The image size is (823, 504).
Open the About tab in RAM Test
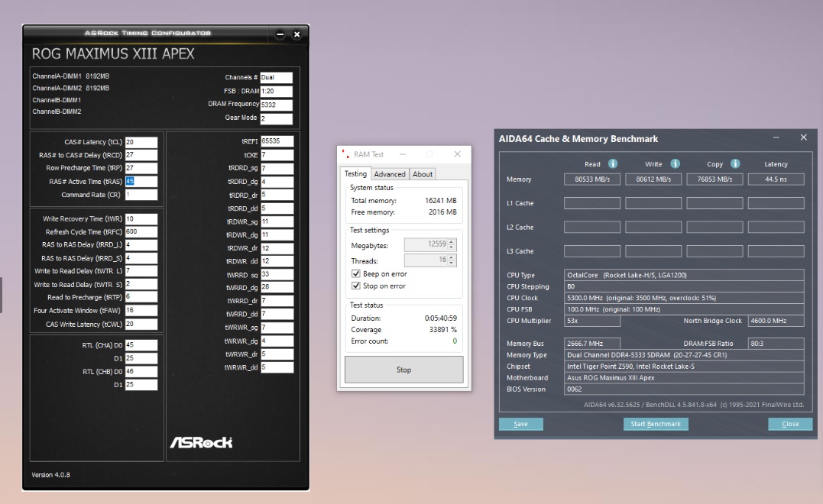pos(423,174)
